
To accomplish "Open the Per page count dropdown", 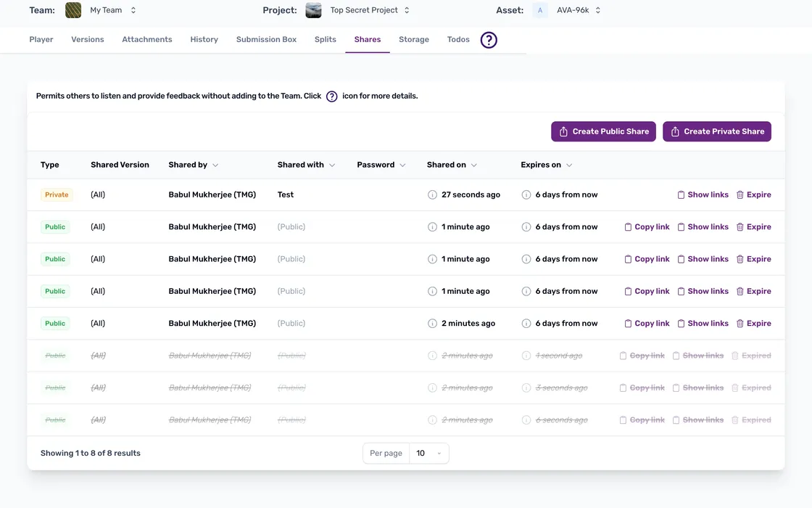I will click(428, 454).
